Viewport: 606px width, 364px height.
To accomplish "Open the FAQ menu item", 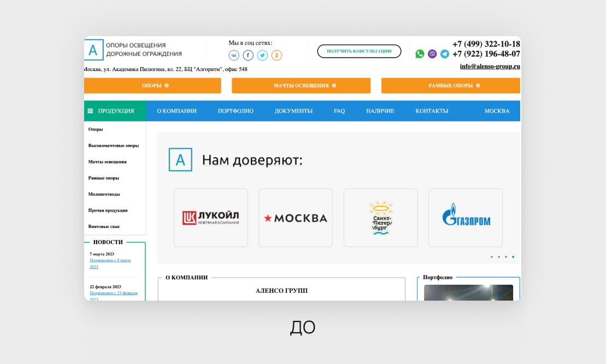I will [339, 111].
